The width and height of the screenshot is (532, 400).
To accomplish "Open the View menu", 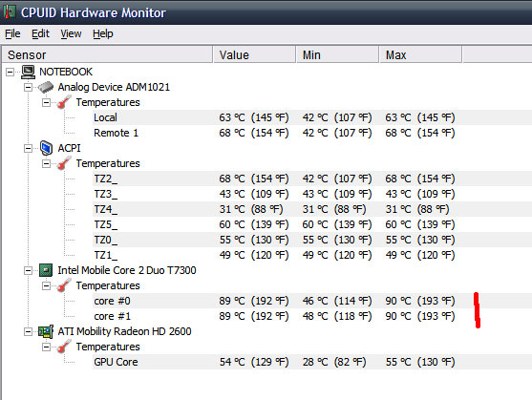I will (71, 33).
